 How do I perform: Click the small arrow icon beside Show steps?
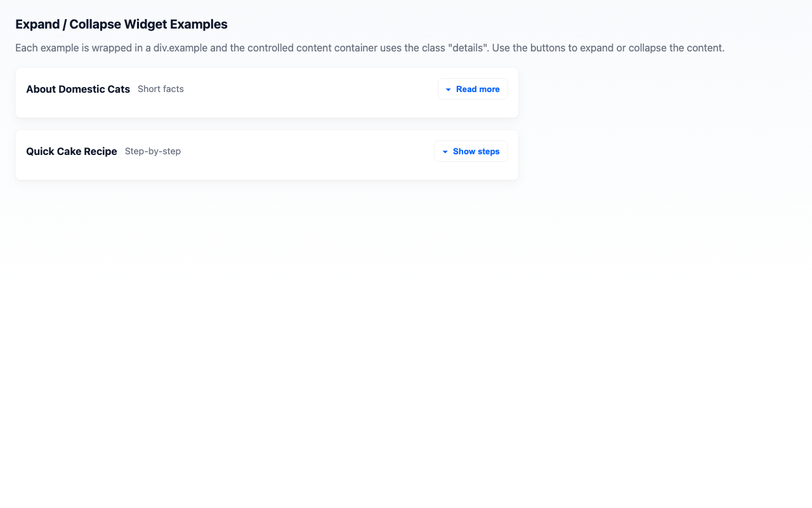click(445, 151)
